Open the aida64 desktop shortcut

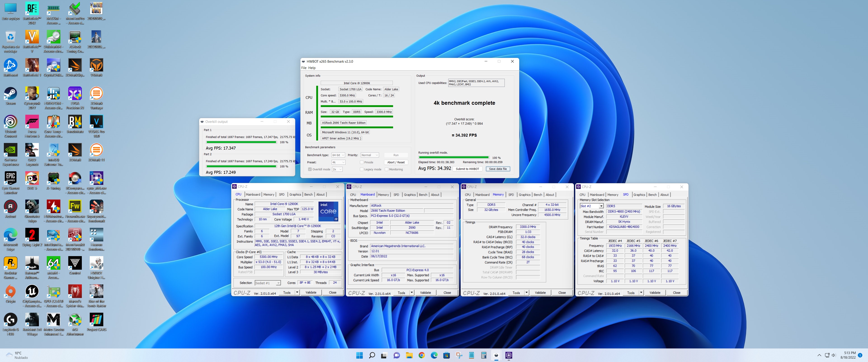(x=53, y=268)
